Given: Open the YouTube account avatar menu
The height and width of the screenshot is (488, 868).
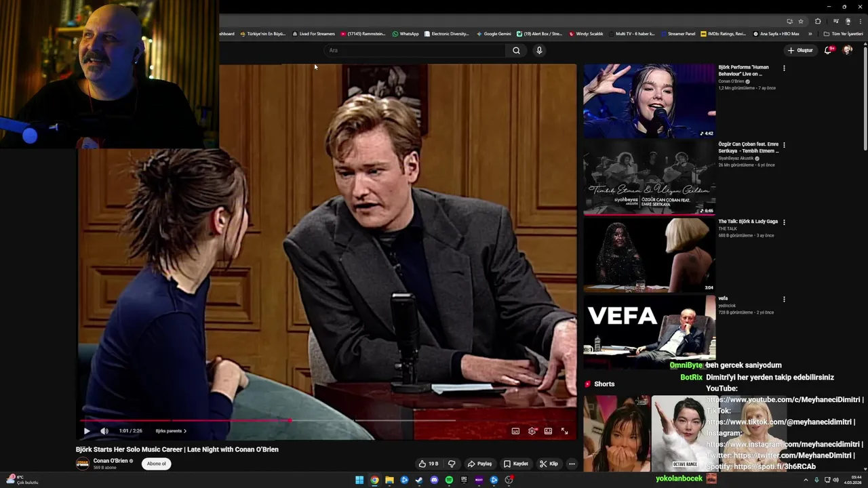Looking at the screenshot, I should point(848,50).
